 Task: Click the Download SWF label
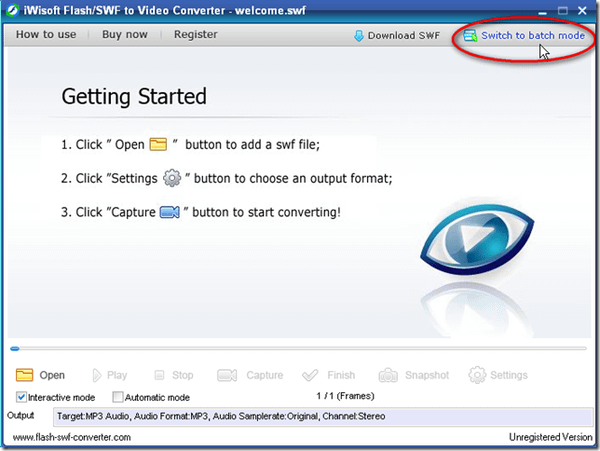pos(404,36)
